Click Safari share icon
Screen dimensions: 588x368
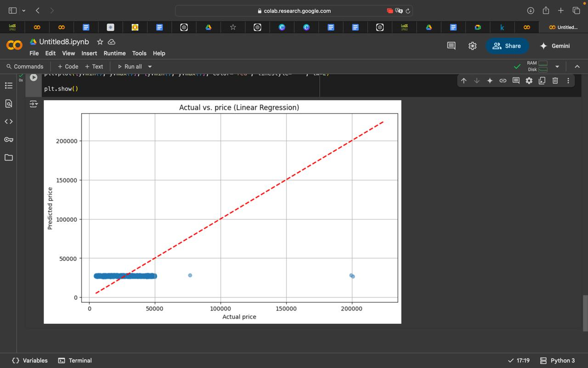coord(546,10)
